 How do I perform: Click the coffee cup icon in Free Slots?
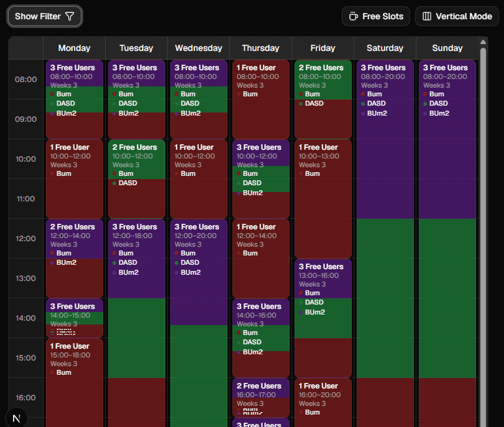pyautogui.click(x=354, y=16)
